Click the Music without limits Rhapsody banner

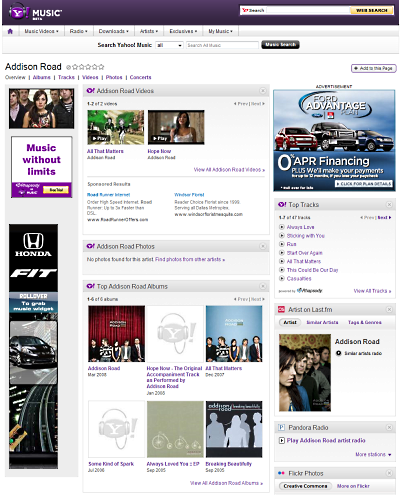tap(42, 167)
